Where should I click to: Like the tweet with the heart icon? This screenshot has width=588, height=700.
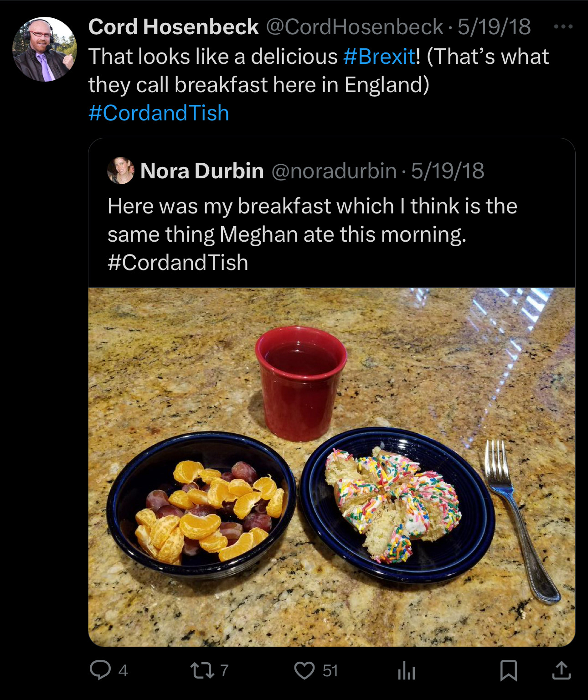304,670
